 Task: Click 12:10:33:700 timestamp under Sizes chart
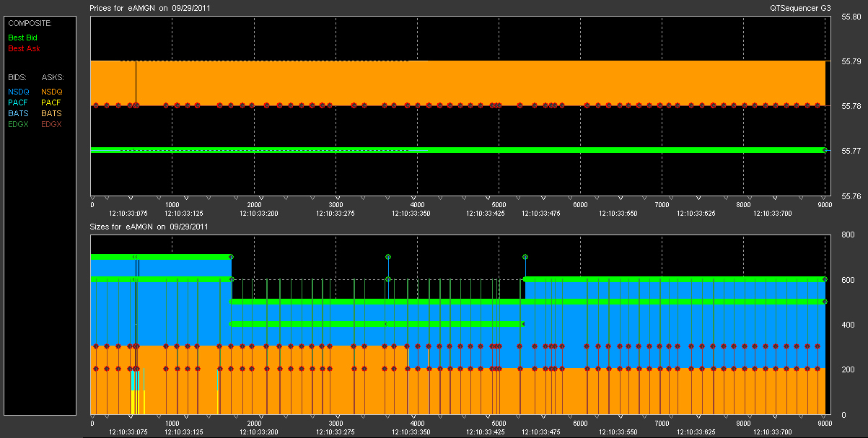click(772, 432)
